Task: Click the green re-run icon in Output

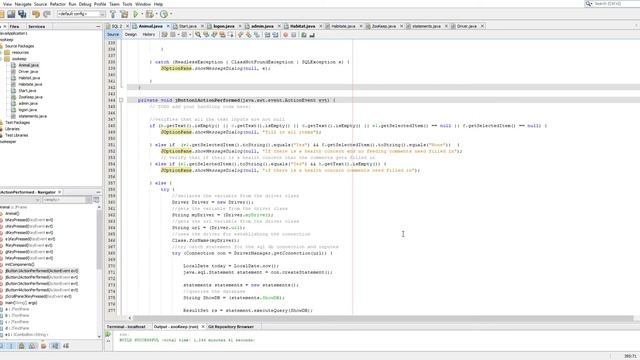Action: point(108,334)
